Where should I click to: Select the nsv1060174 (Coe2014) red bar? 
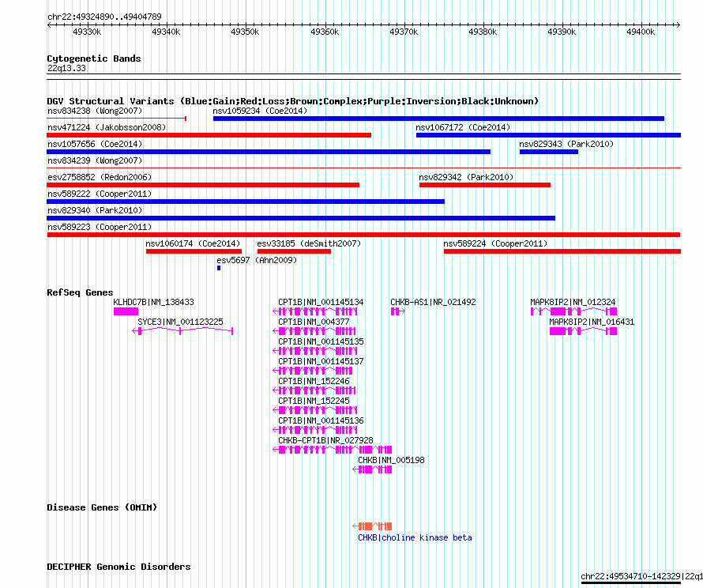coord(194,251)
